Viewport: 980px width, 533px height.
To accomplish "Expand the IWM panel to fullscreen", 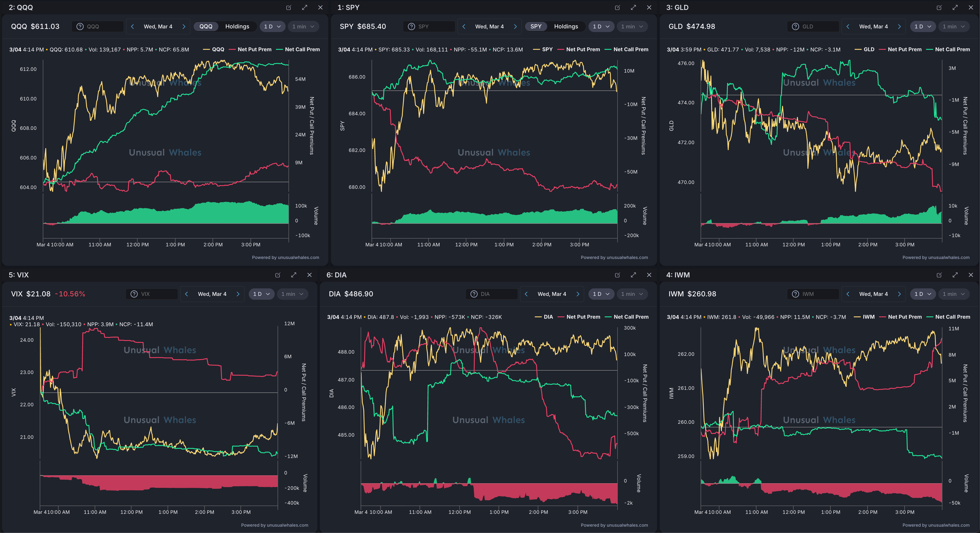I will (x=955, y=275).
